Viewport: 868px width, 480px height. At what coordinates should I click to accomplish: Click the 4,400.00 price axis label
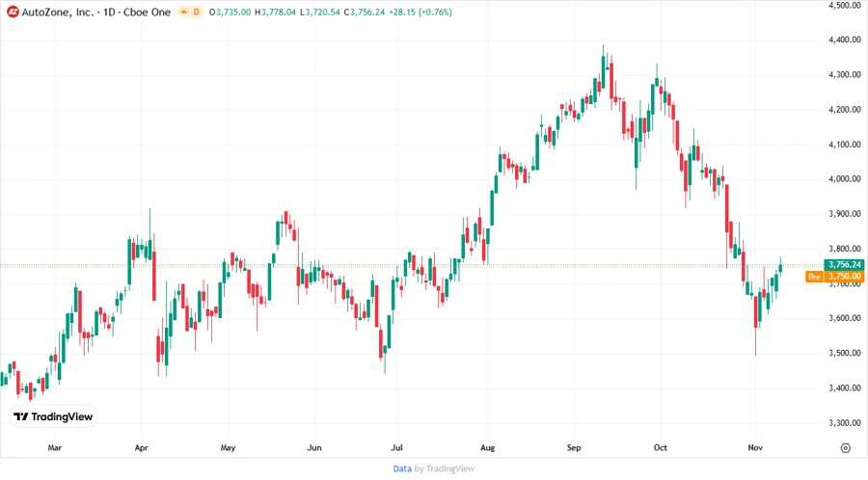coord(845,40)
